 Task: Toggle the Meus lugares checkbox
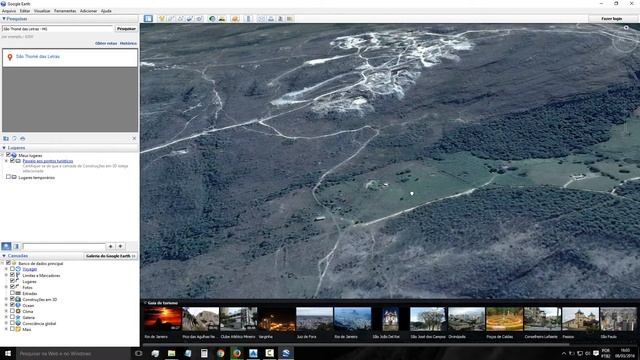click(x=8, y=155)
